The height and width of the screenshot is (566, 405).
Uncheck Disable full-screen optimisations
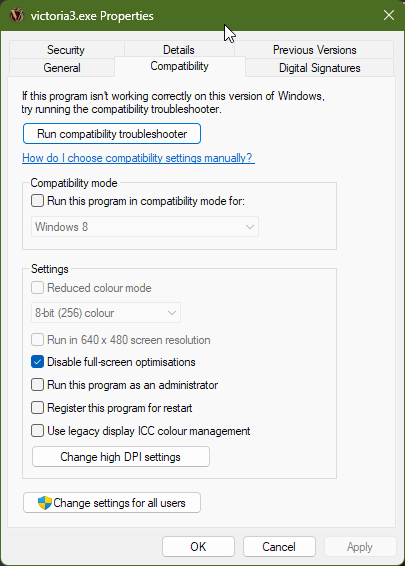pos(38,362)
